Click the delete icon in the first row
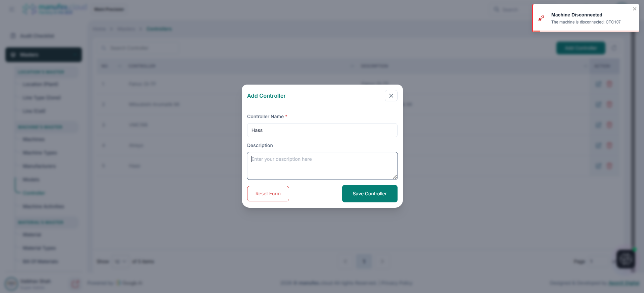The width and height of the screenshot is (644, 293). (x=609, y=84)
